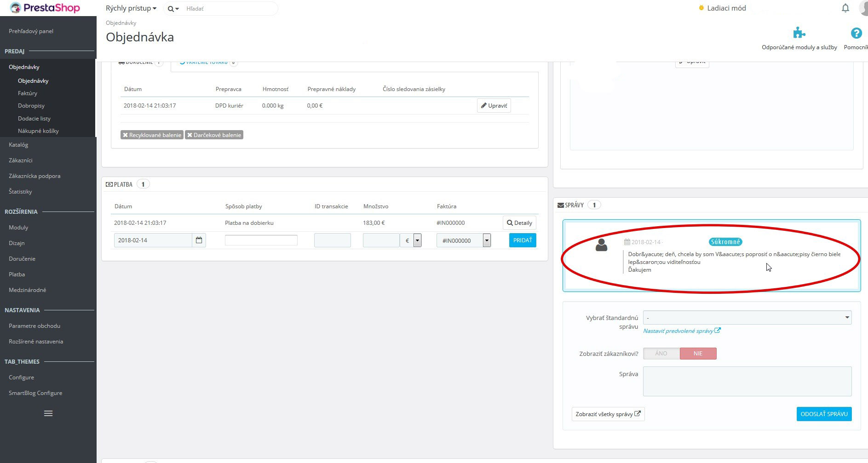Open the Katalóg menu

(x=18, y=145)
